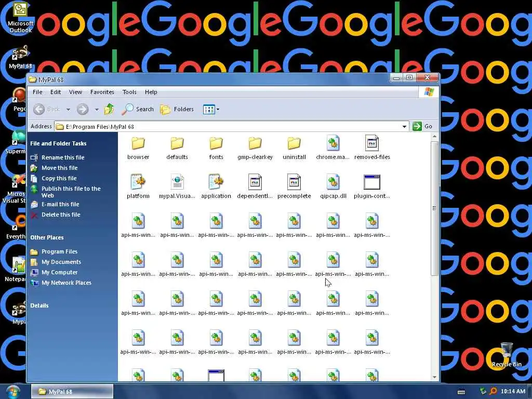Click the vertical scrollbar thumb
Viewport: 532px width, 399px height.
coord(434,208)
